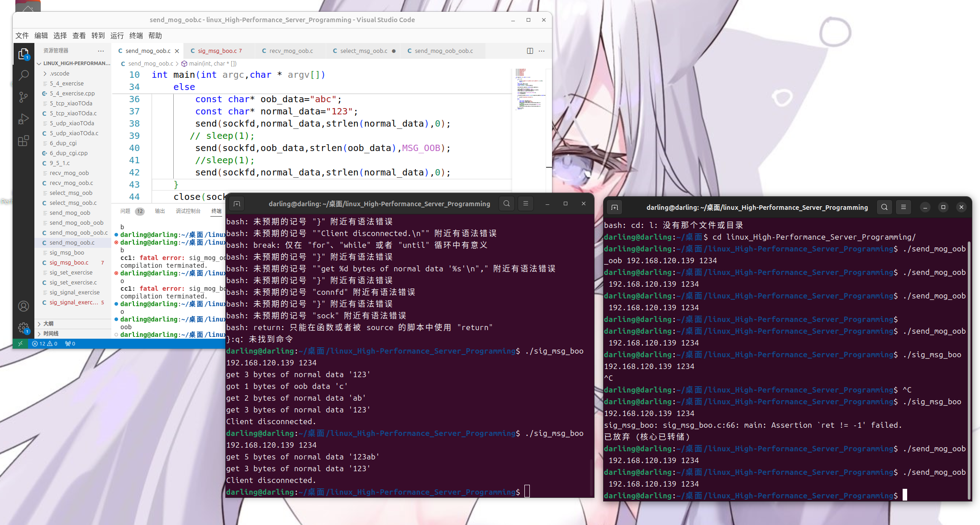
Task: Open hamburger menu in right terminal
Action: tap(904, 208)
